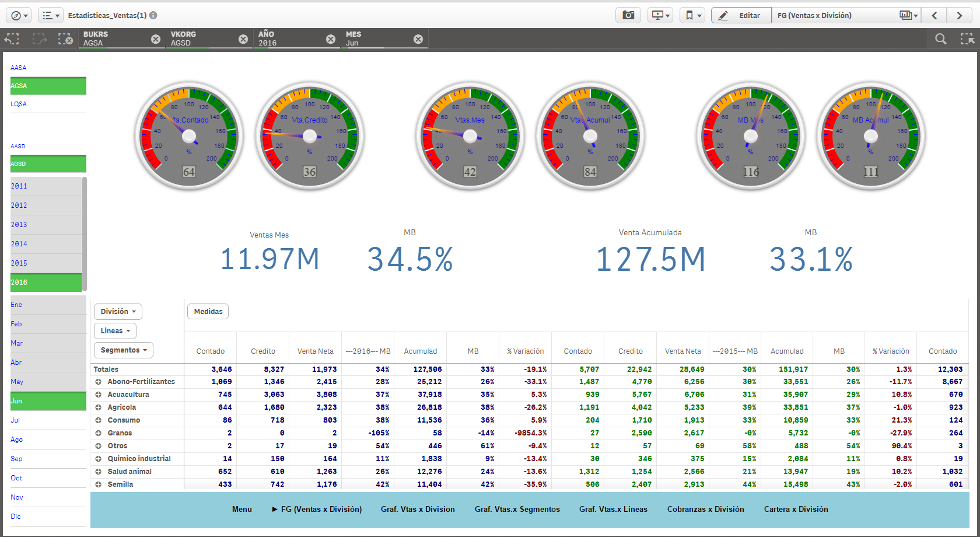Open the storytelling presentation menu
This screenshot has width=980, height=537.
coord(660,15)
